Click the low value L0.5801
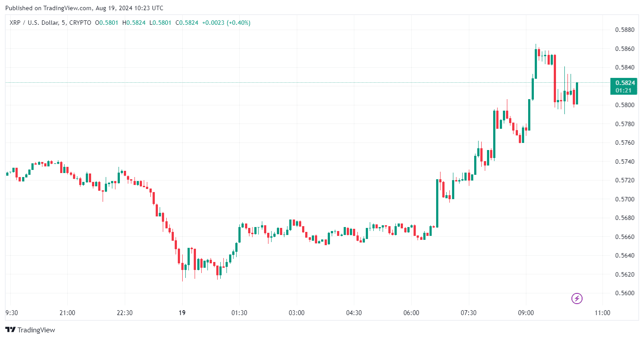The image size is (644, 339). click(159, 23)
